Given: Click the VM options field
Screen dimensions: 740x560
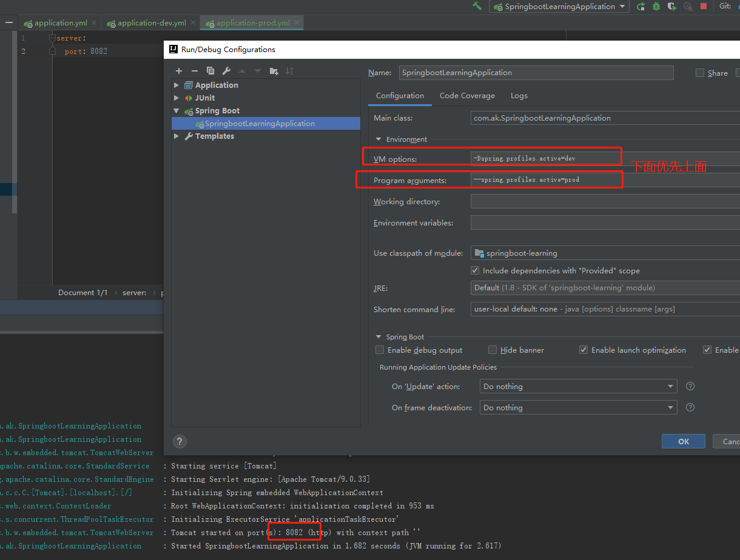Looking at the screenshot, I should (x=605, y=158).
